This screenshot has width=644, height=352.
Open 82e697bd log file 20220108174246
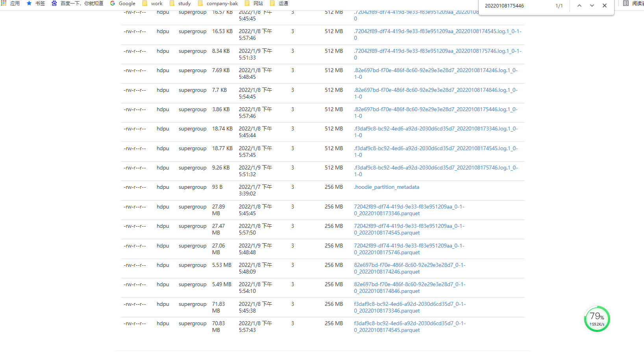pos(436,74)
